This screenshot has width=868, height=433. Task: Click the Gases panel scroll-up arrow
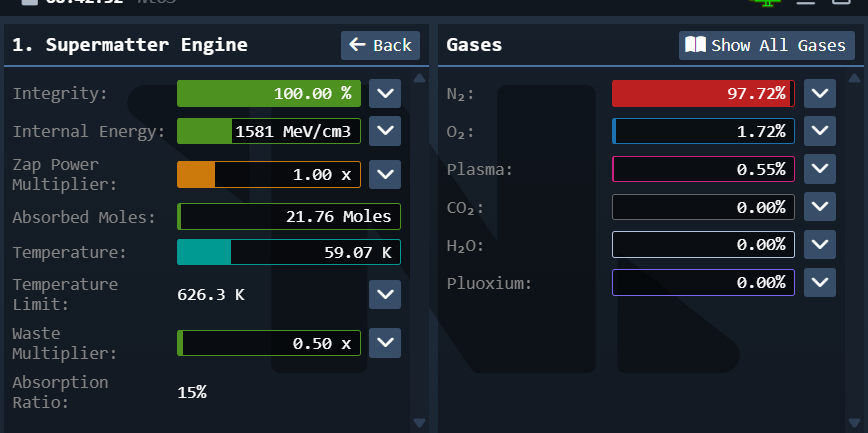point(853,79)
